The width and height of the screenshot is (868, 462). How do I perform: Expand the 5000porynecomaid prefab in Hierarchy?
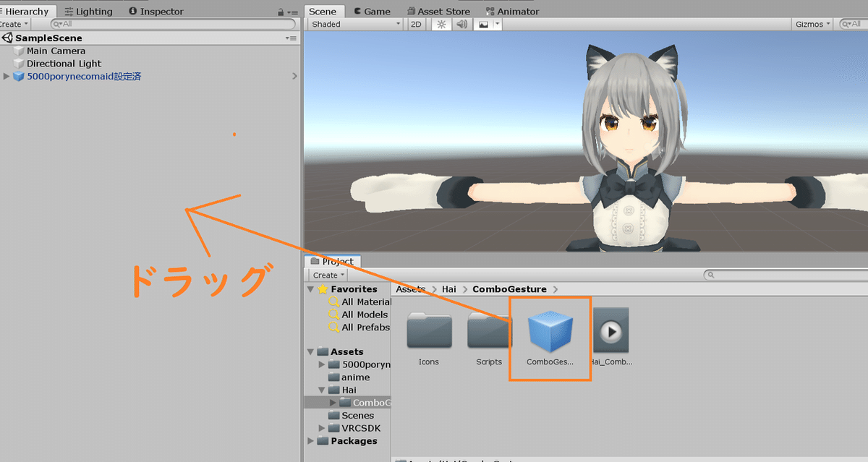point(7,77)
